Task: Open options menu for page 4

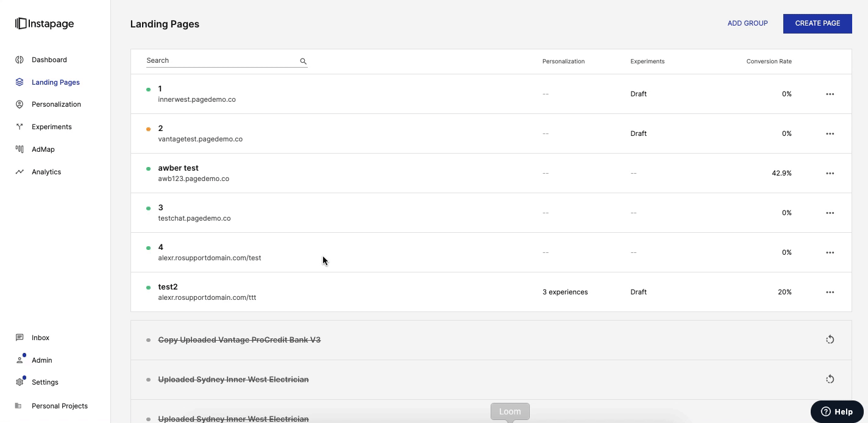Action: tap(830, 253)
